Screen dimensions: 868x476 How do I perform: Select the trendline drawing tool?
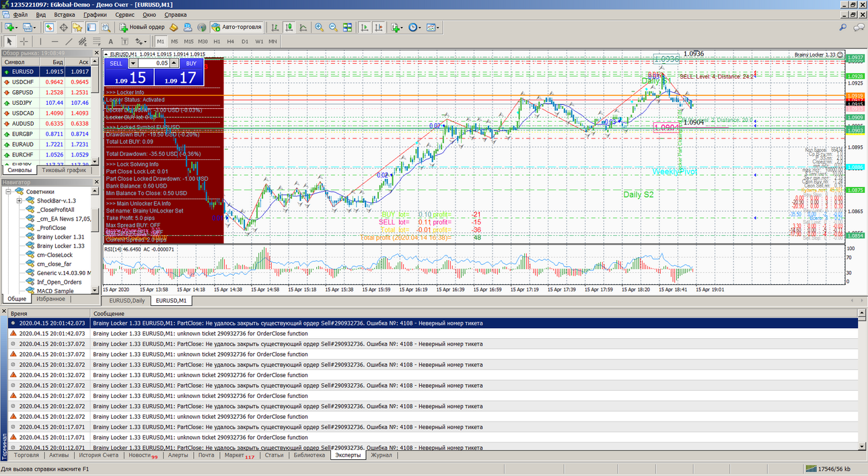(x=70, y=42)
